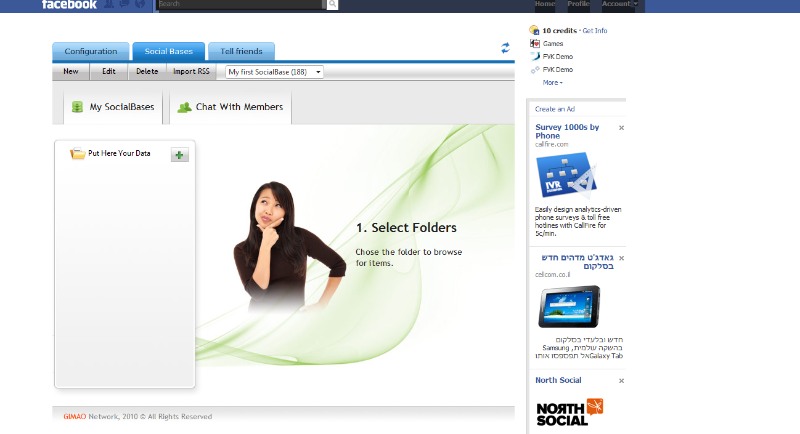Go to Facebook Home

(x=545, y=4)
